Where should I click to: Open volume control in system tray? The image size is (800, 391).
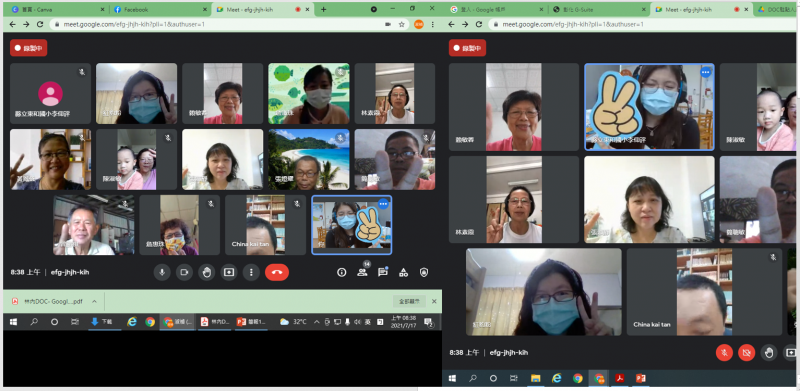coord(358,322)
